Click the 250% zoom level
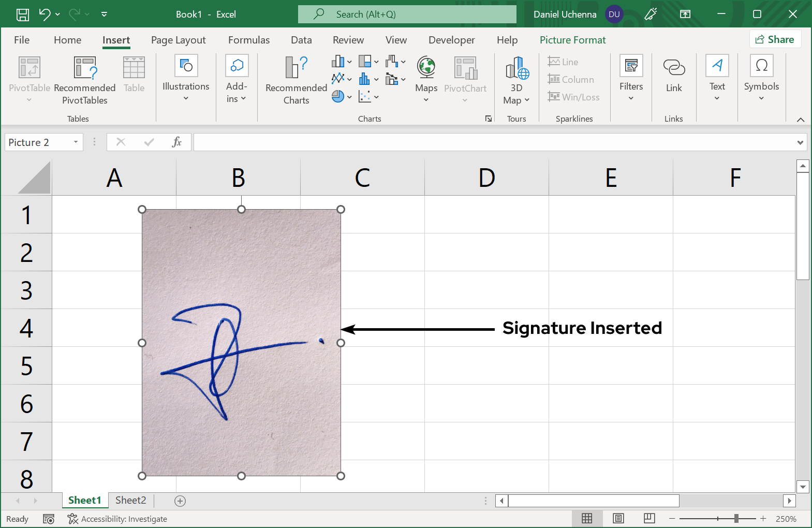 (x=786, y=519)
